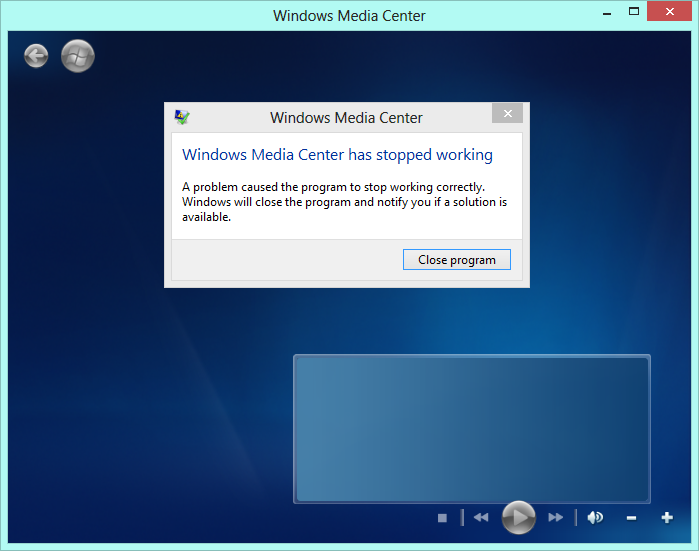
Task: Click the Close program button
Action: [457, 259]
